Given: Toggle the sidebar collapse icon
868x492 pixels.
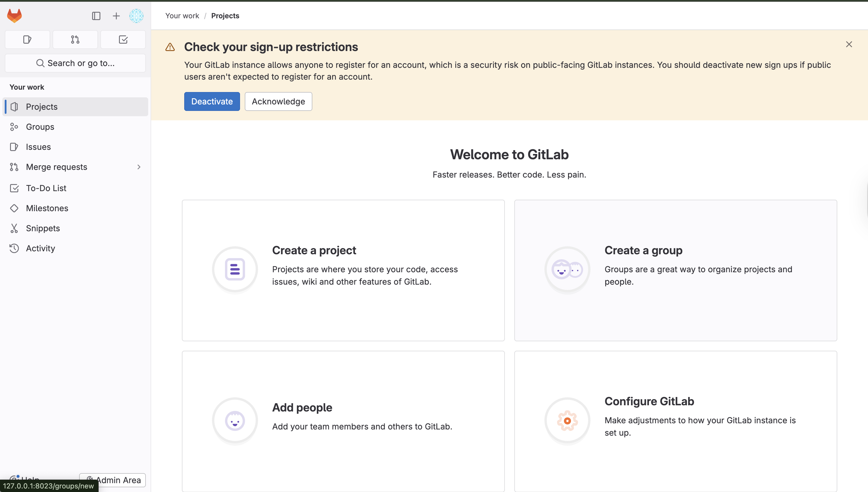Looking at the screenshot, I should pos(96,16).
